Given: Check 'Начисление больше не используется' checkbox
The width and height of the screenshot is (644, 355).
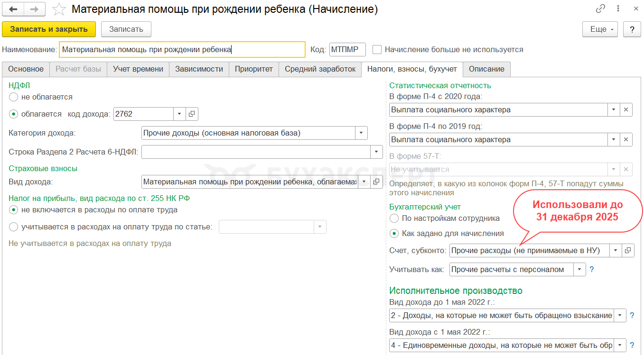Looking at the screenshot, I should point(377,50).
